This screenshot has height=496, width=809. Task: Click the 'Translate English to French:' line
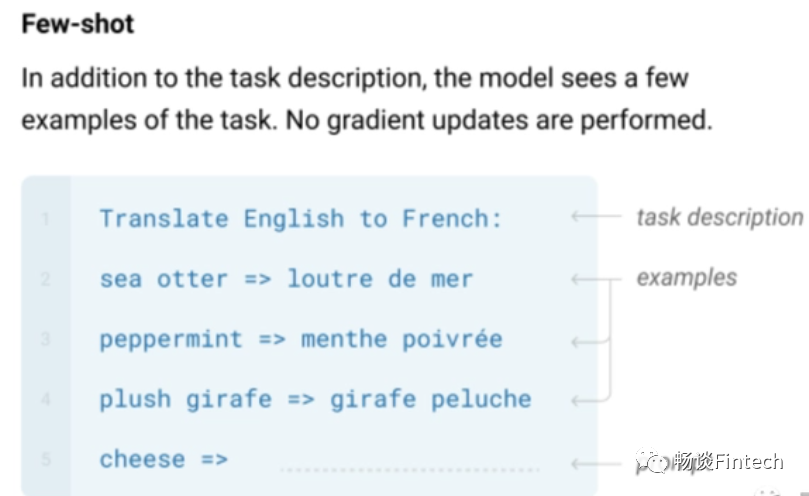coord(300,218)
